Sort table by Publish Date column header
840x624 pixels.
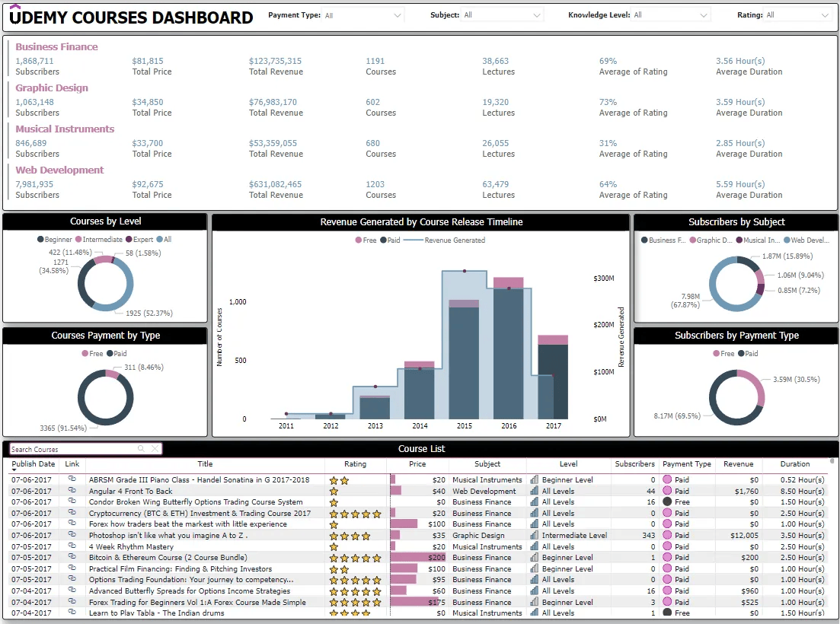34,464
